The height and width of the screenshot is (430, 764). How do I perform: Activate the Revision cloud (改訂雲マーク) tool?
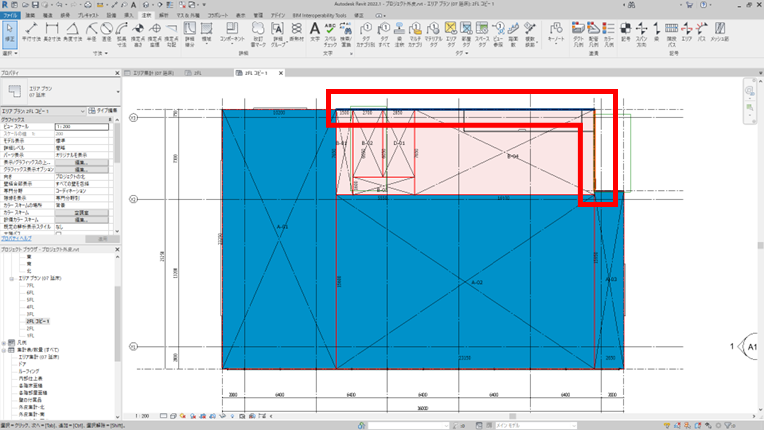258,35
